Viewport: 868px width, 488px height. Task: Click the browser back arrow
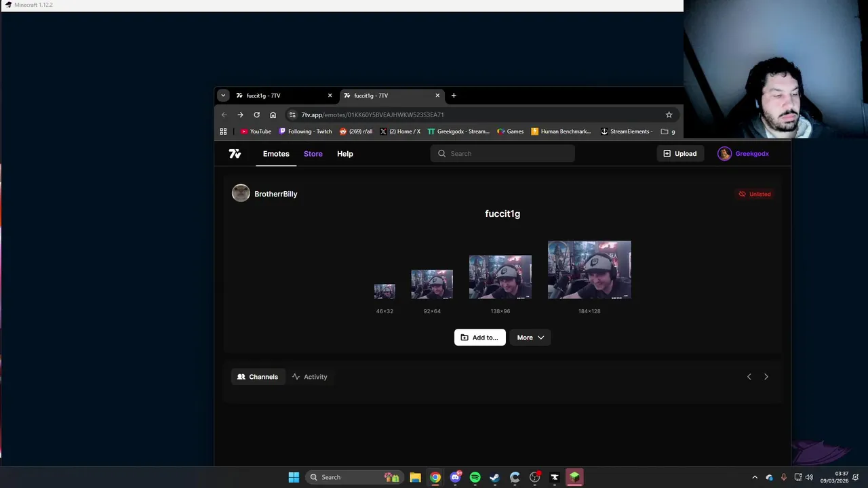[224, 115]
